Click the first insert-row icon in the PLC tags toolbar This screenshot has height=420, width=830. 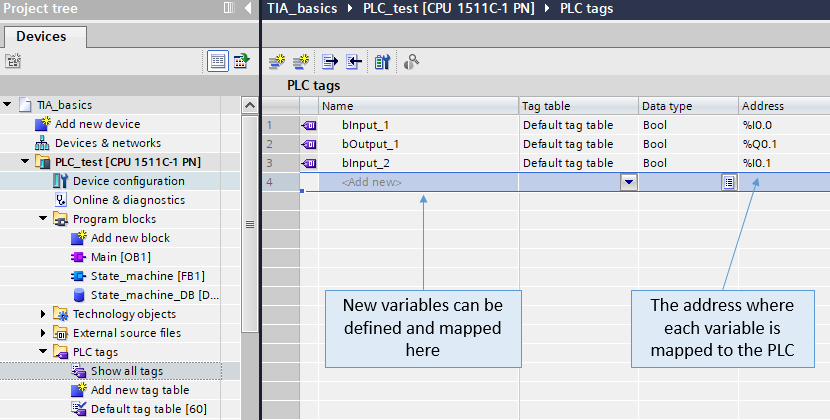coord(278,62)
